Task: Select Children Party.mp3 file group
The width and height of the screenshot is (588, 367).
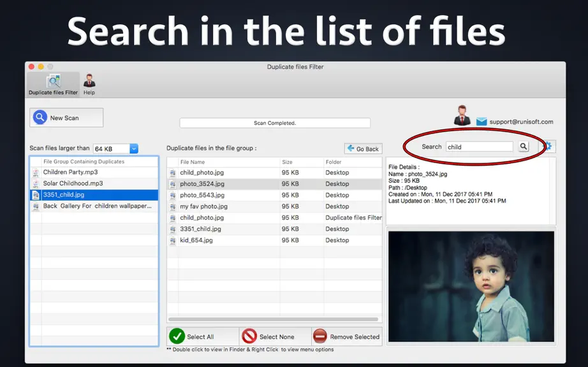Action: click(x=94, y=172)
